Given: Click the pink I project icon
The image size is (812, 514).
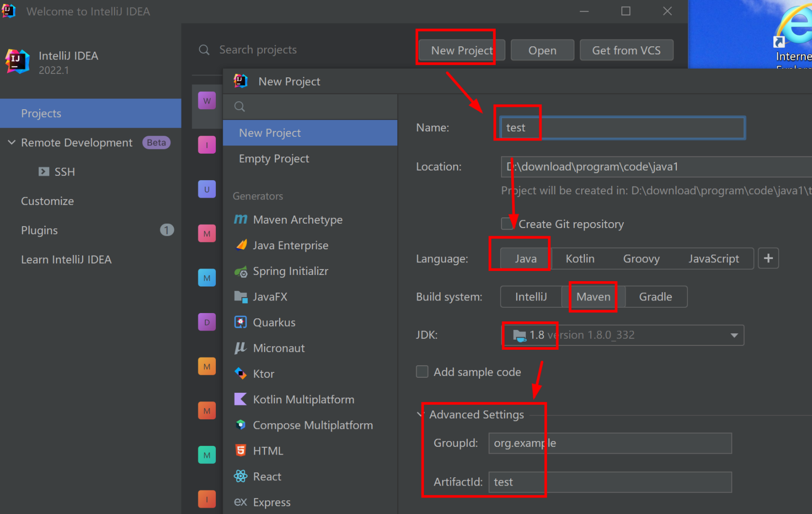Looking at the screenshot, I should click(x=207, y=145).
